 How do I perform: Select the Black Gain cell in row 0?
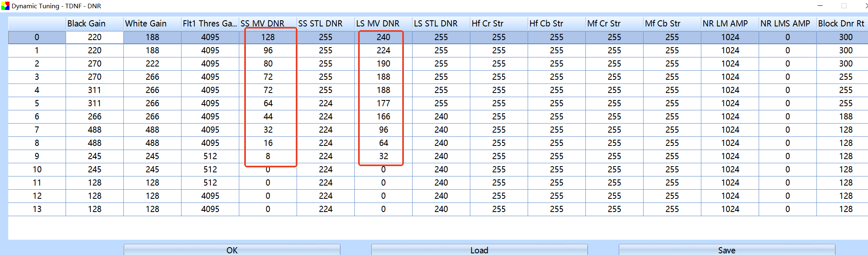click(94, 37)
